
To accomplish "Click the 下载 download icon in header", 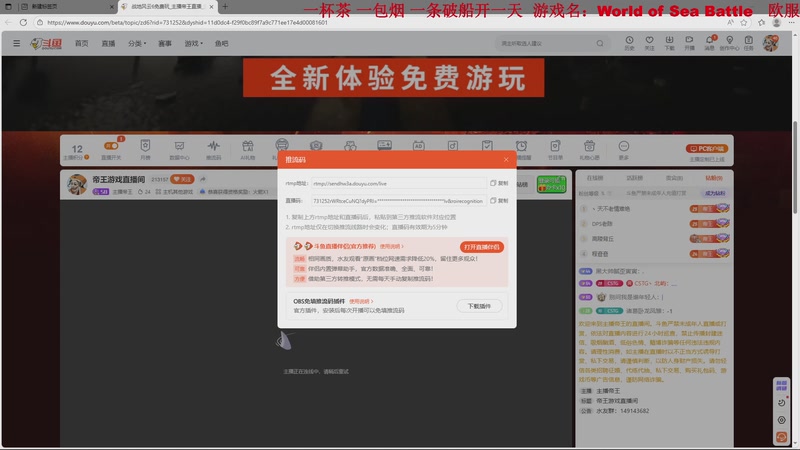I will [x=669, y=43].
